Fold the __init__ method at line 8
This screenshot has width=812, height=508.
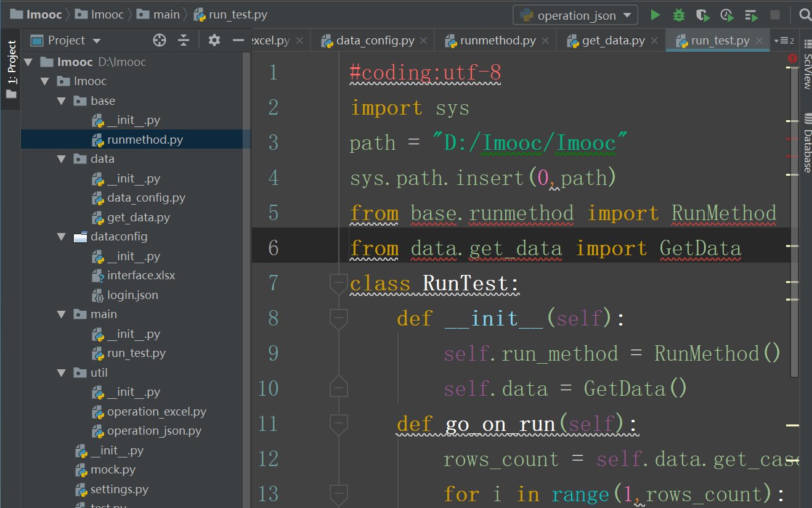click(x=338, y=319)
